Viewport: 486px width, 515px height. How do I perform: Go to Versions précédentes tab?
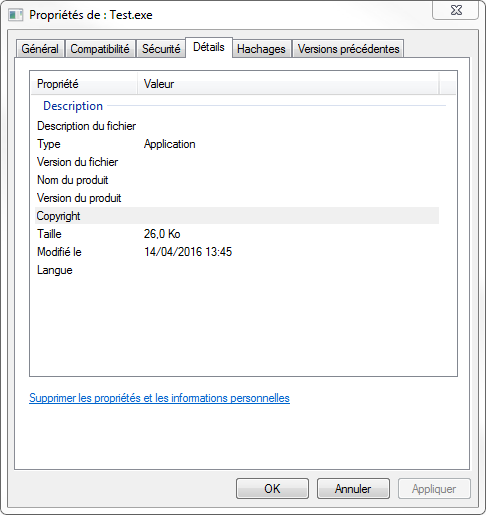tap(348, 49)
